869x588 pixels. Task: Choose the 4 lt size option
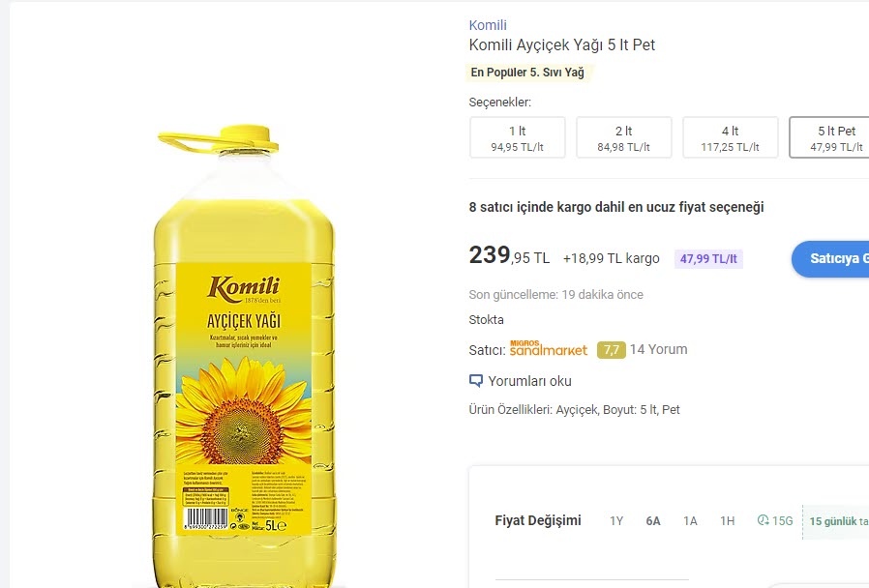pyautogui.click(x=730, y=137)
